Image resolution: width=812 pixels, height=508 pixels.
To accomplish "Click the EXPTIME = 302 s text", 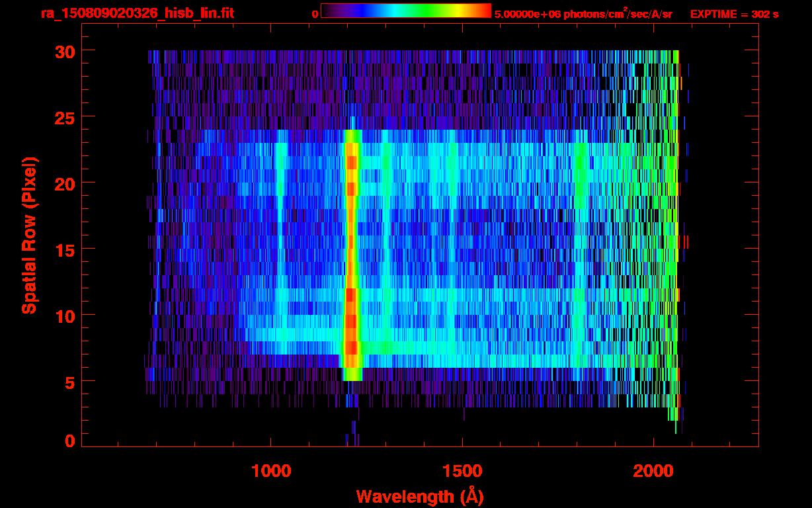I will pyautogui.click(x=734, y=14).
